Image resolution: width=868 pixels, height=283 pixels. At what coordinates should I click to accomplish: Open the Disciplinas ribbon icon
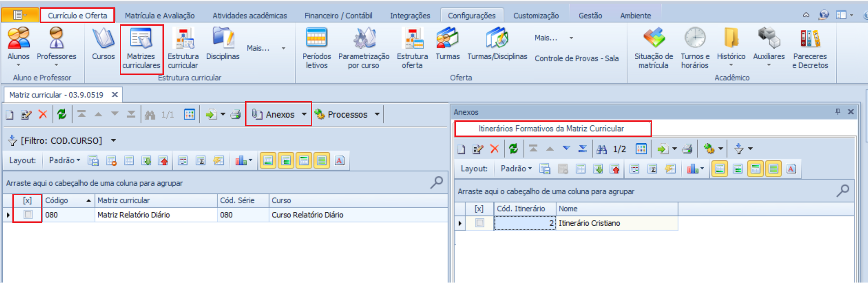223,44
